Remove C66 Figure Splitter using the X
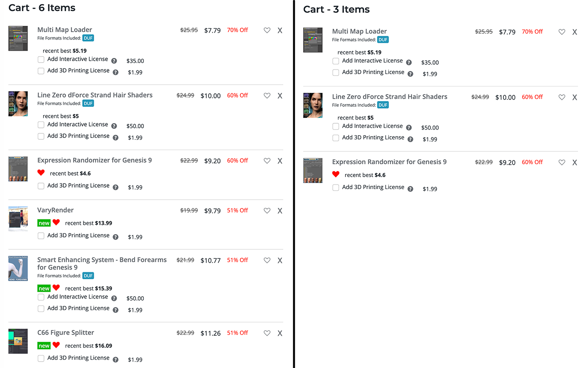 tap(280, 333)
